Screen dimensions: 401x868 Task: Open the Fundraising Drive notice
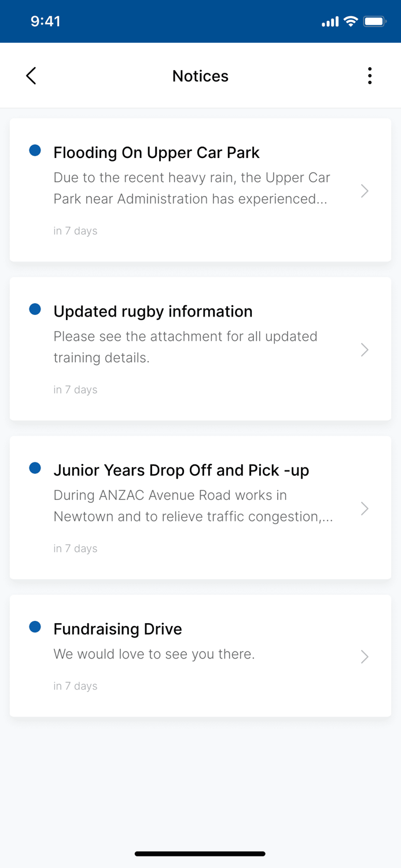point(365,656)
